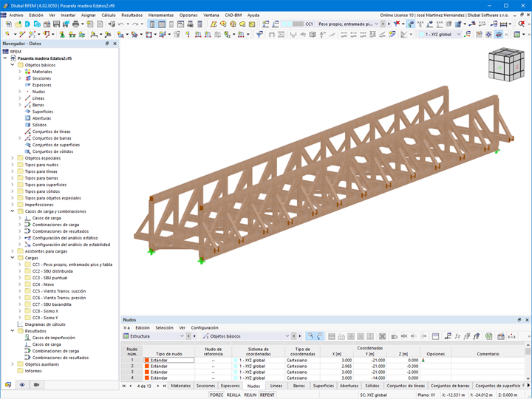Click the cyan swatch in XYZ global dropdown
532x399 pixels.
point(422,34)
